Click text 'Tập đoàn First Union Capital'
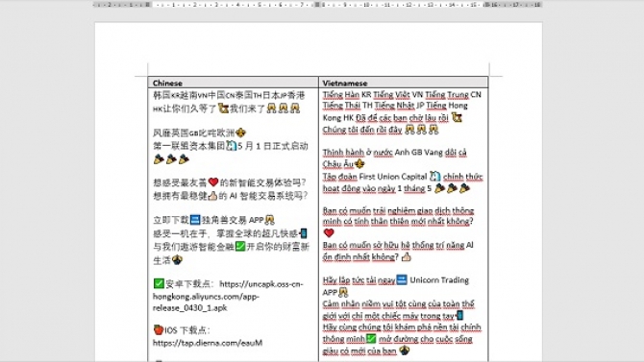The image size is (644, 362). click(x=375, y=177)
